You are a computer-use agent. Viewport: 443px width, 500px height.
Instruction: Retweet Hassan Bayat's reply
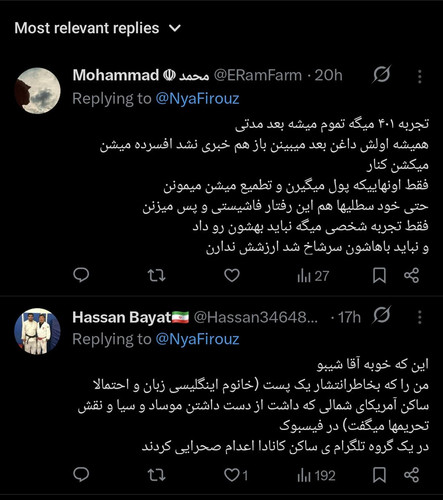coord(157,475)
